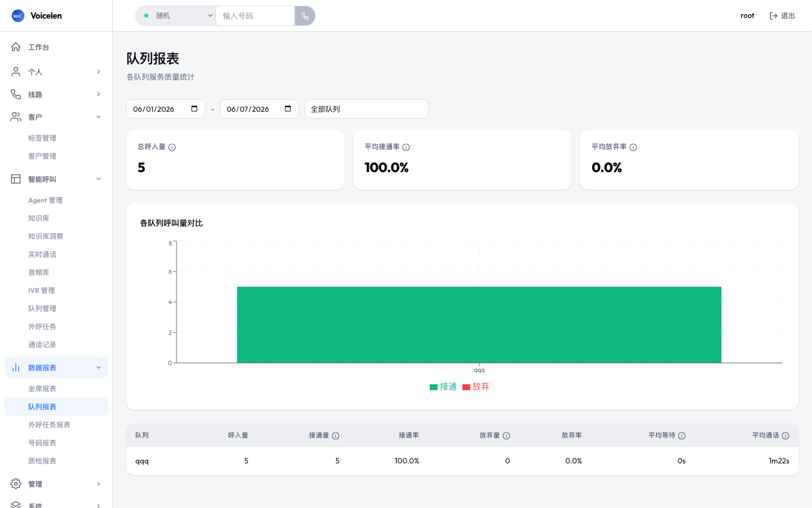Collapse the 智能呼叫 menu chevron
812x508 pixels.
(99, 179)
